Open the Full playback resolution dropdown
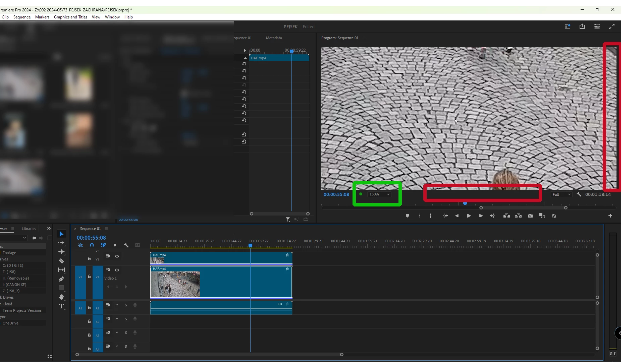Viewport: 644px width, 362px height. pyautogui.click(x=561, y=194)
